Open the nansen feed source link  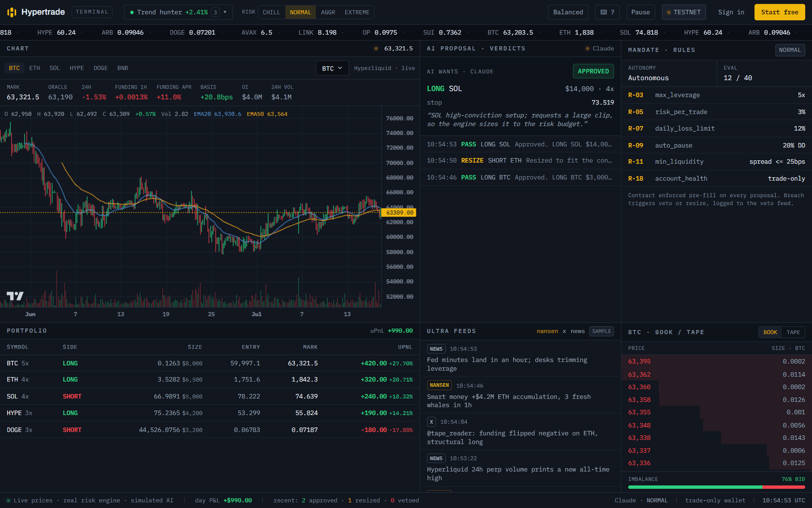click(547, 331)
